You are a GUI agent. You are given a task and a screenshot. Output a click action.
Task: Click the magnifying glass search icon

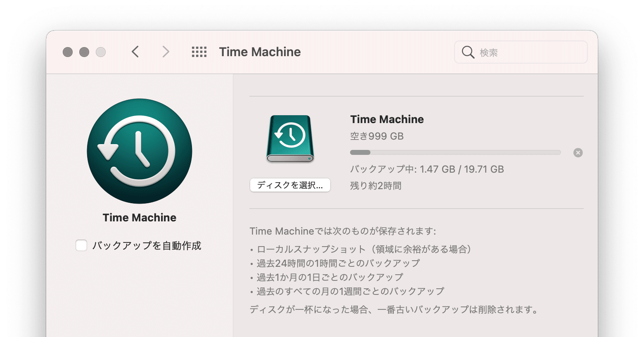pos(468,52)
